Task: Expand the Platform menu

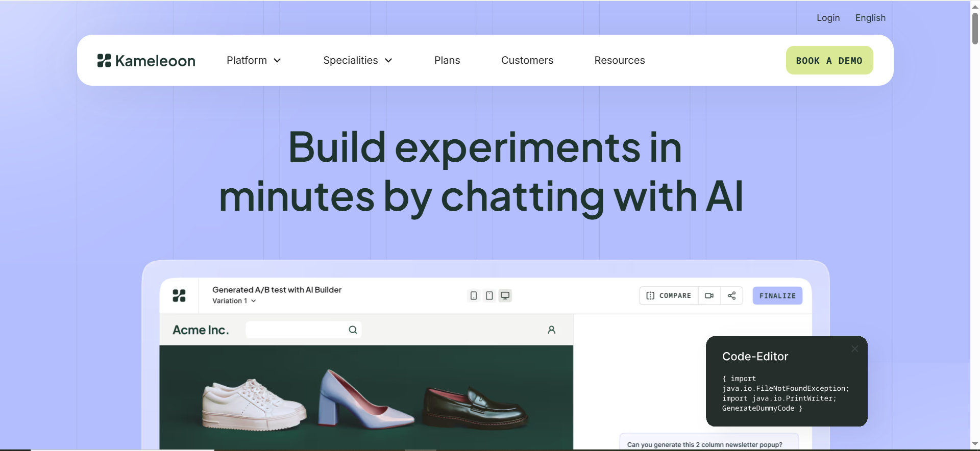Action: (x=254, y=61)
